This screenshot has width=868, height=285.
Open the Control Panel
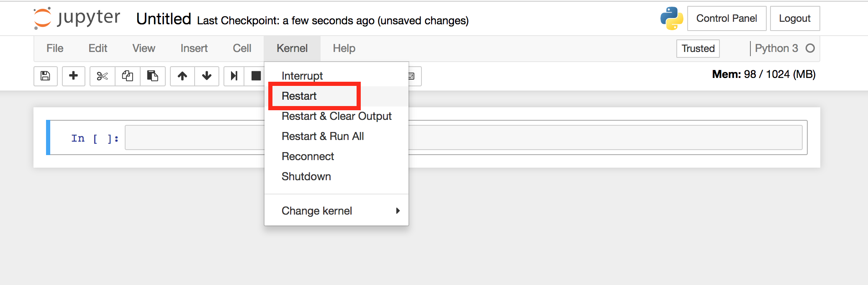coord(727,18)
